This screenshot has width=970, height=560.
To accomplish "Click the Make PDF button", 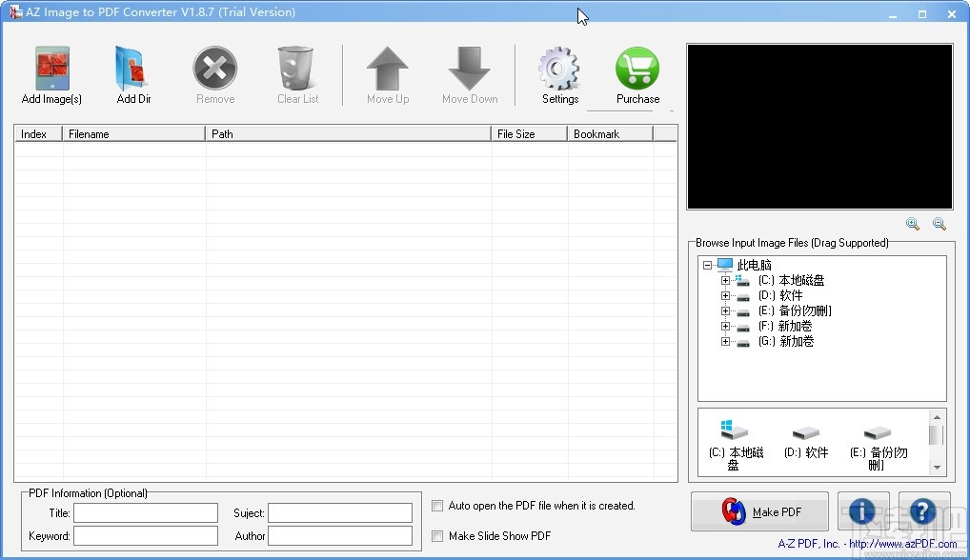I will 759,511.
